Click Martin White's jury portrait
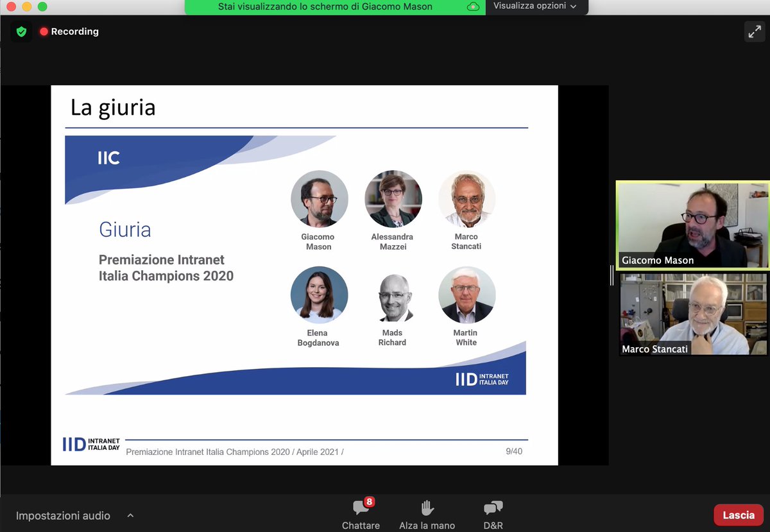Screen dimensions: 770x532 coord(466,295)
